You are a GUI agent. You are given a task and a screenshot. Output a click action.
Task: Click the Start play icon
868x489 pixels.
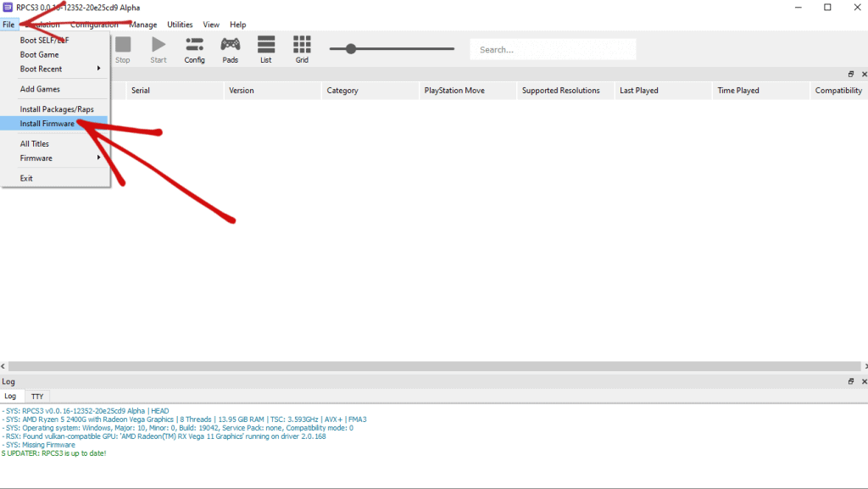pyautogui.click(x=159, y=49)
